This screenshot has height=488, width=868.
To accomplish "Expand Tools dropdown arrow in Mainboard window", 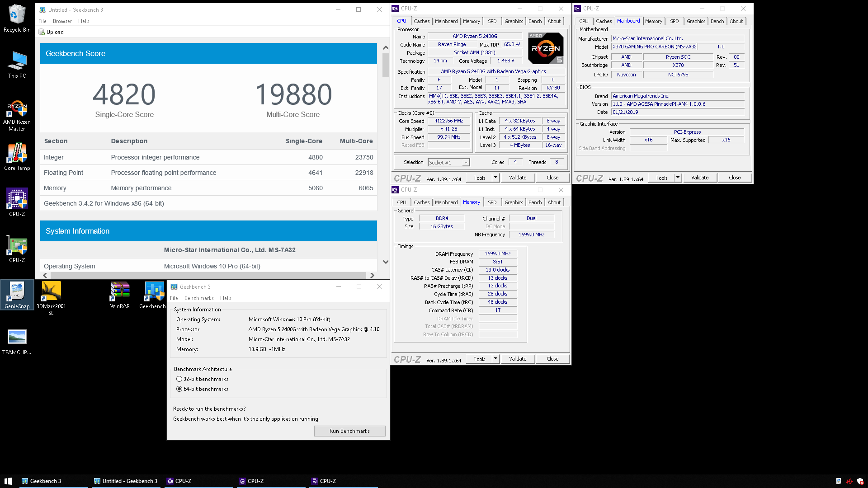I will [678, 178].
